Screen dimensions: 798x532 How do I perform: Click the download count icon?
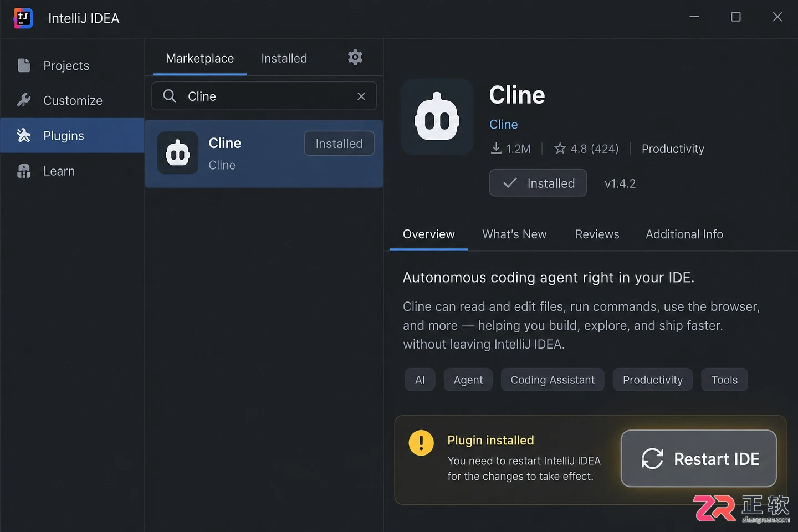496,149
